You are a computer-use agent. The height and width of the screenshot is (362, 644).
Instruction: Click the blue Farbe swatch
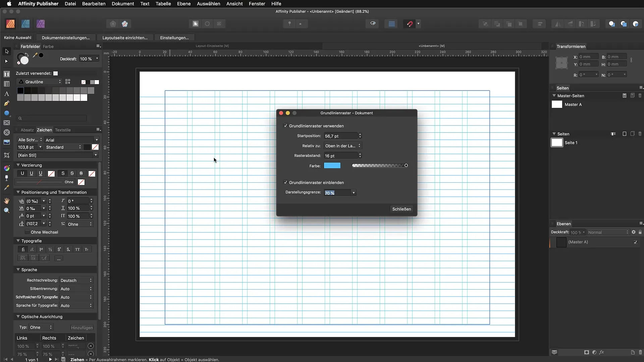(x=332, y=166)
